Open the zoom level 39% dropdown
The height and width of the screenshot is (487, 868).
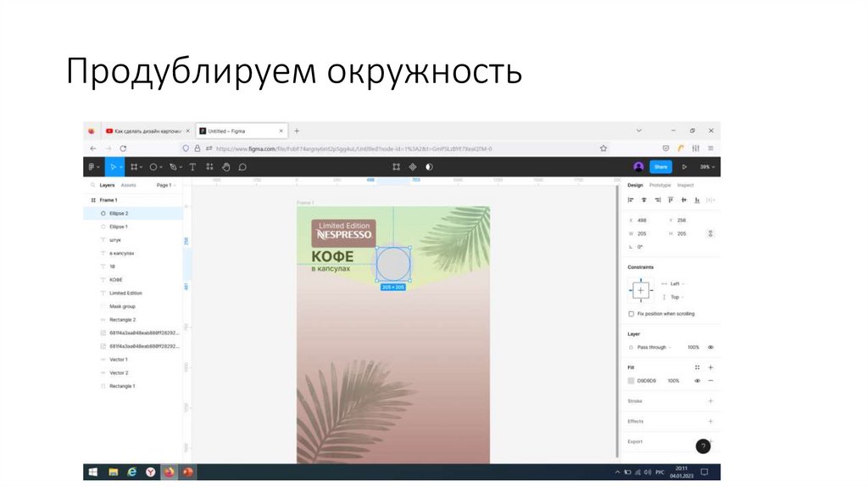click(x=707, y=167)
